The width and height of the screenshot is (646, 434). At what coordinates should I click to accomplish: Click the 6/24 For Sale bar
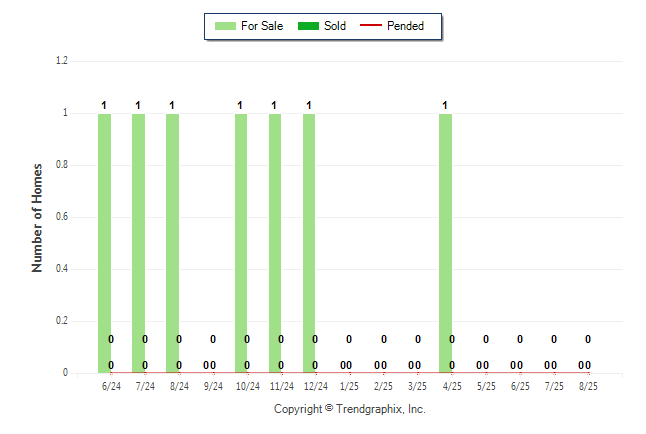pos(104,243)
